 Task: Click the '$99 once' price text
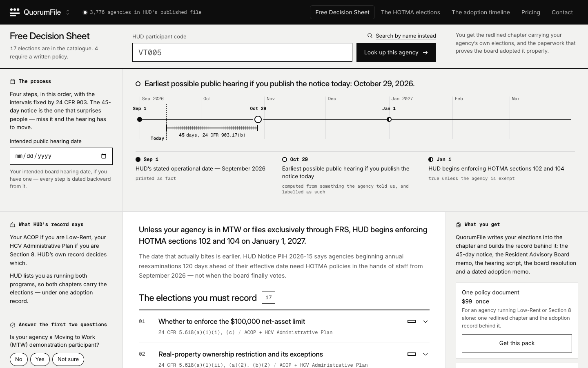pos(475,301)
